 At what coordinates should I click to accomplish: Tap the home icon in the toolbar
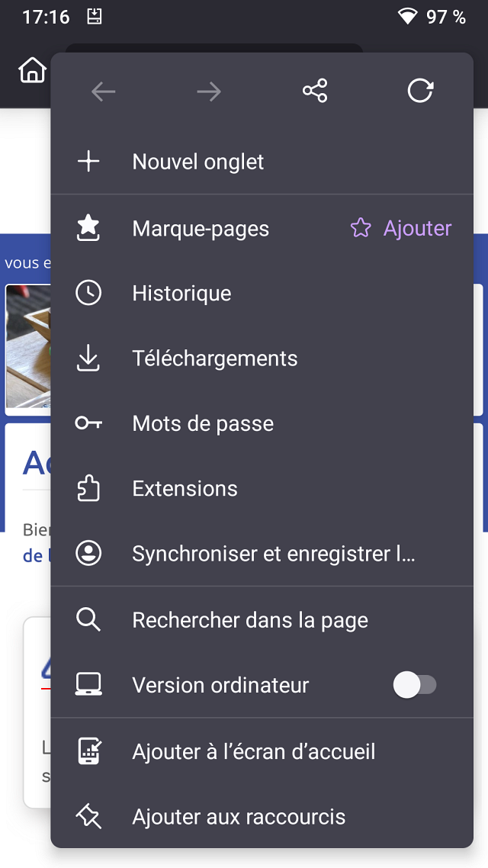(32, 69)
